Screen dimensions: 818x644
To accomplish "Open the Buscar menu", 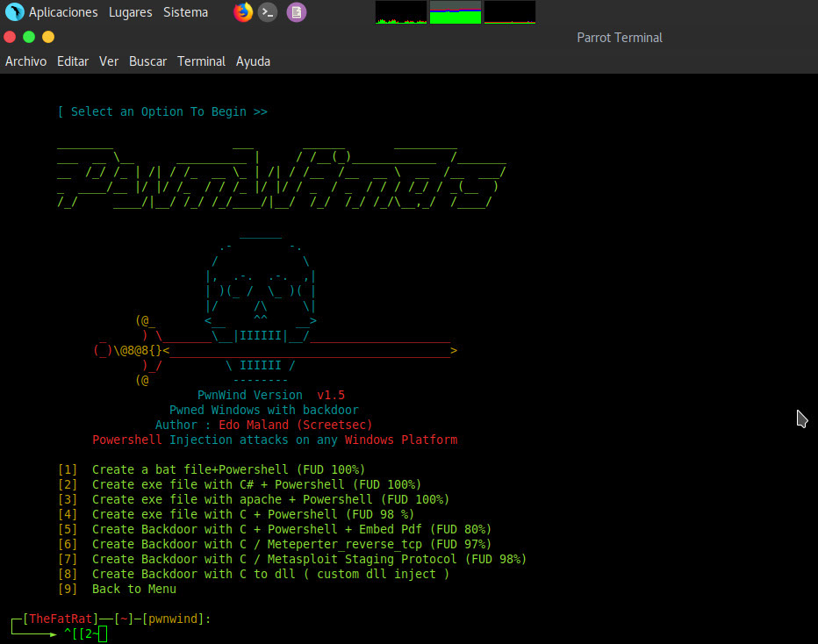I will click(147, 61).
